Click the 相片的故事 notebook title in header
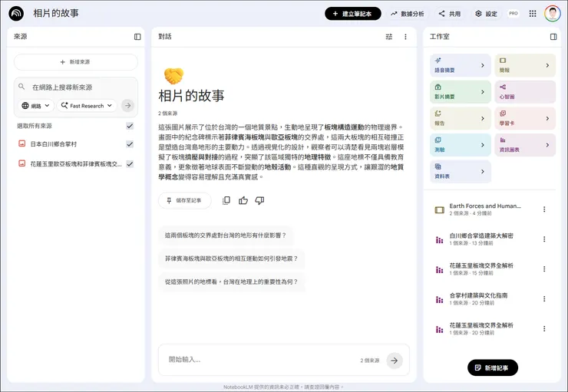 click(56, 13)
